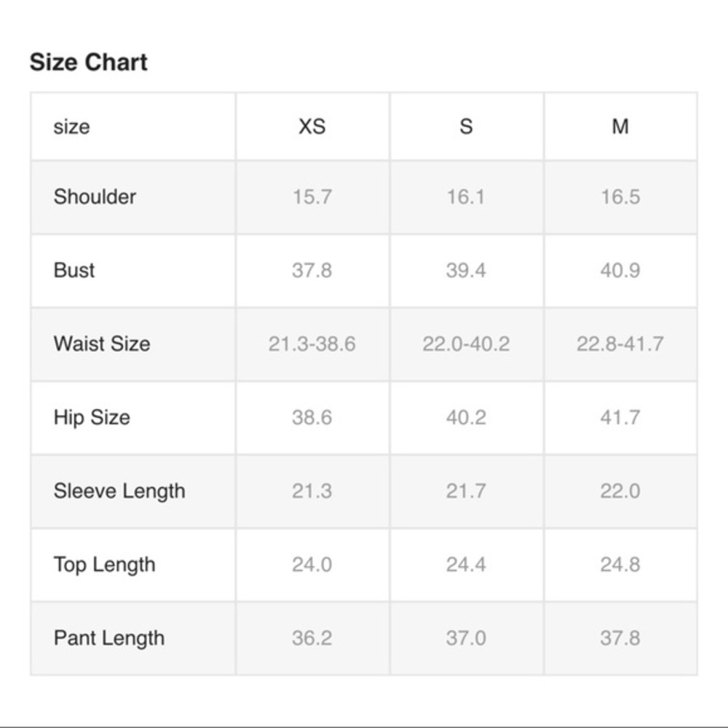This screenshot has width=728, height=728.
Task: Click the Hip Size row label
Action: coord(92,417)
